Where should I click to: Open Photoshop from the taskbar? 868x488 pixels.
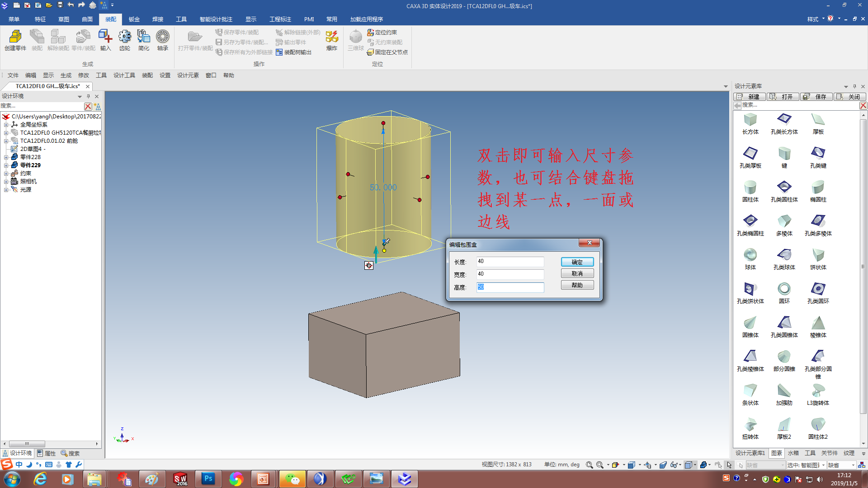point(208,479)
